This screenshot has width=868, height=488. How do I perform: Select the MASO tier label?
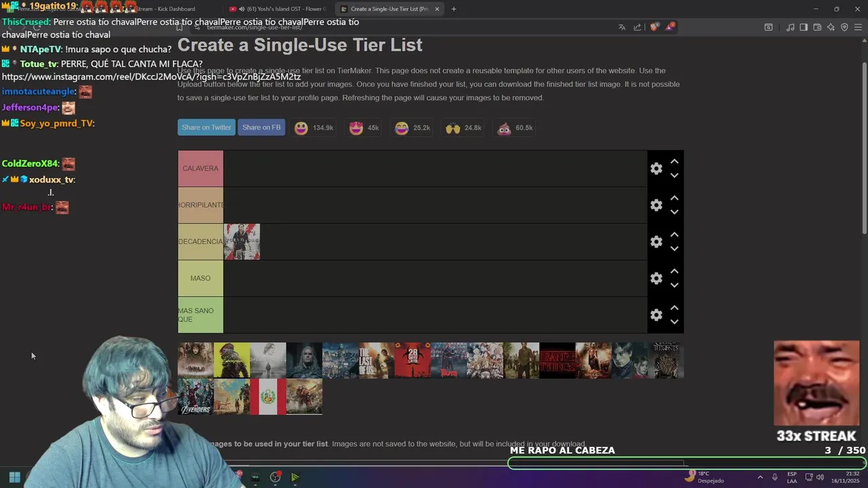[x=200, y=279]
